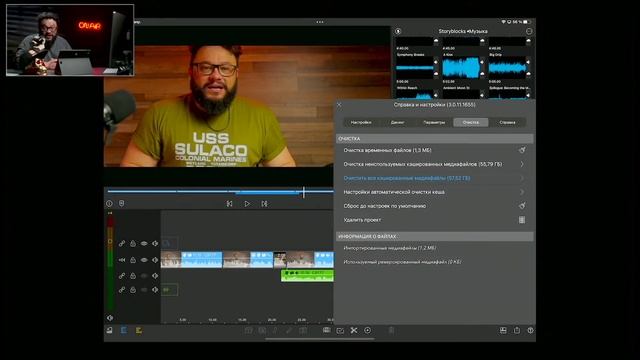Open Очистить все кэшированные медиафайлы row
Viewport: 640px width, 360px height.
[434, 178]
